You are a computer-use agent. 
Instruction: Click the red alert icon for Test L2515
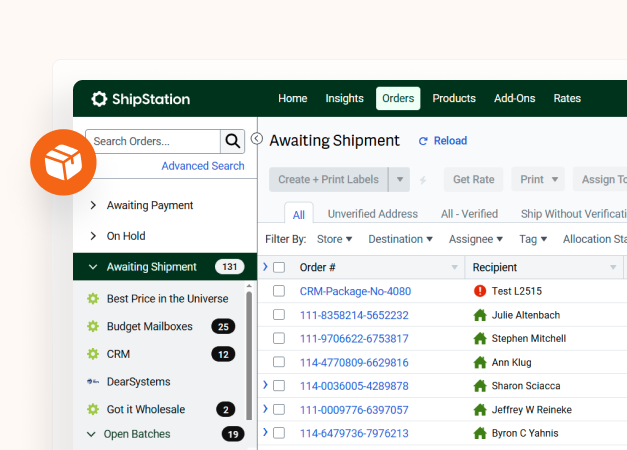[x=480, y=291]
